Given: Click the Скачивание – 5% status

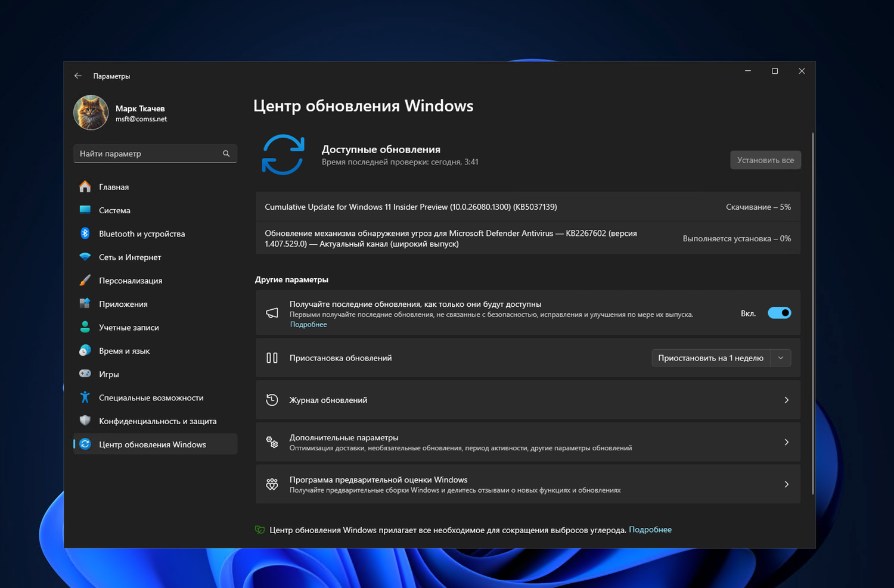Looking at the screenshot, I should (758, 207).
